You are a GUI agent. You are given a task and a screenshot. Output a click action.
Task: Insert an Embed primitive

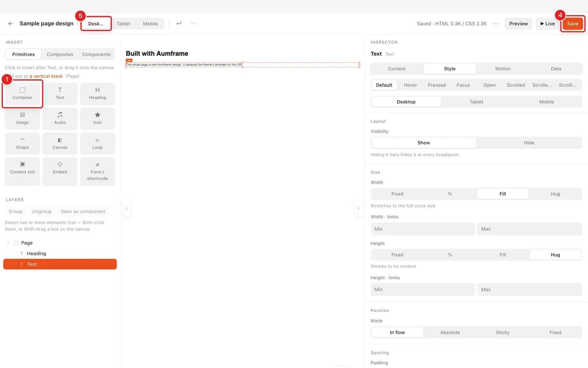(x=60, y=171)
